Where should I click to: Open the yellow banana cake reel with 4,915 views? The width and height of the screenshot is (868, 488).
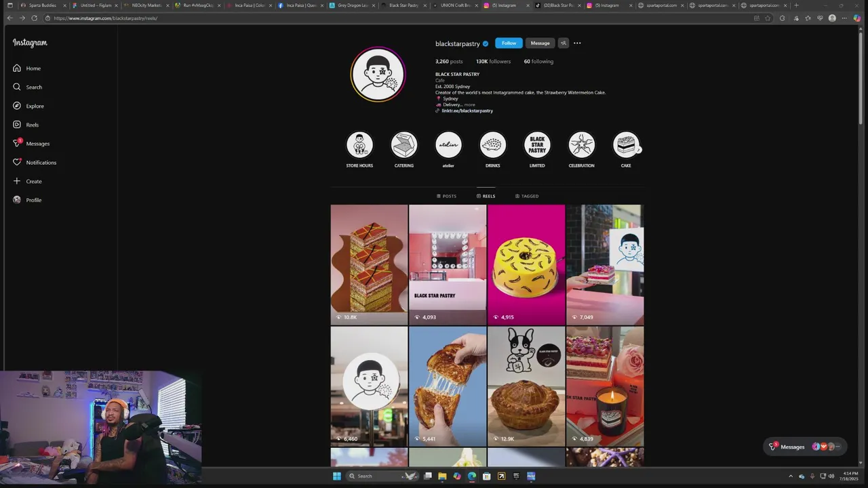click(x=526, y=264)
